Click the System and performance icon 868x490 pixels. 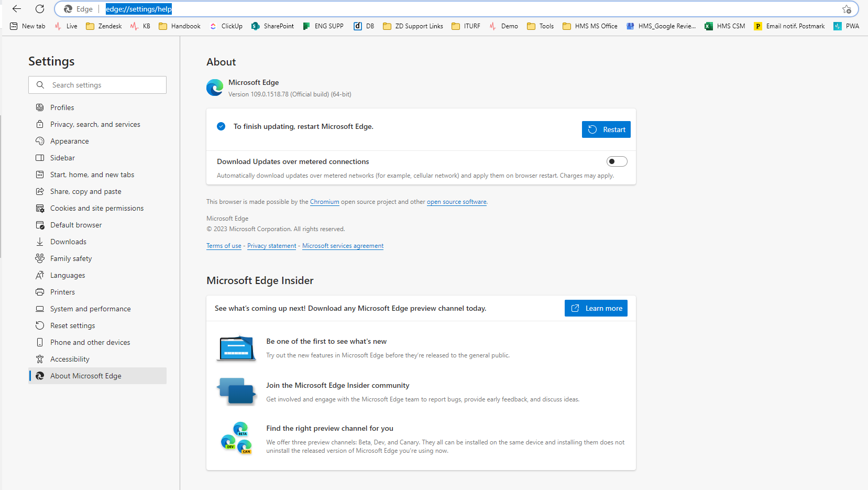point(40,309)
